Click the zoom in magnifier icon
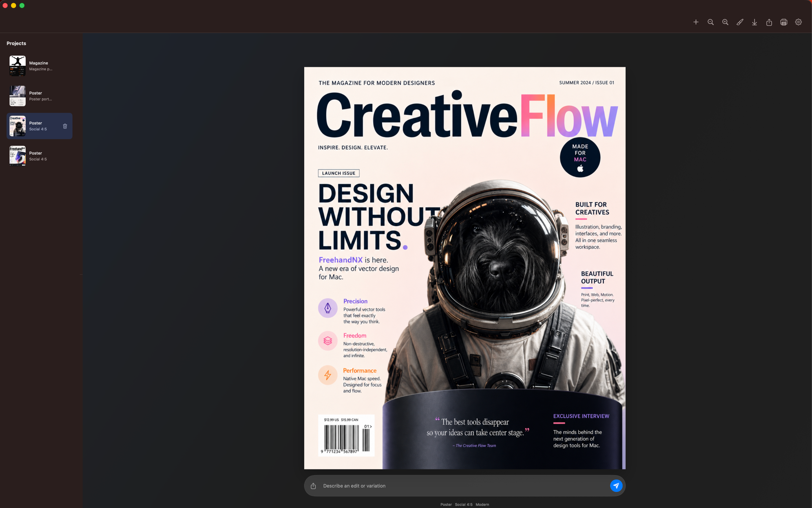 (x=725, y=22)
